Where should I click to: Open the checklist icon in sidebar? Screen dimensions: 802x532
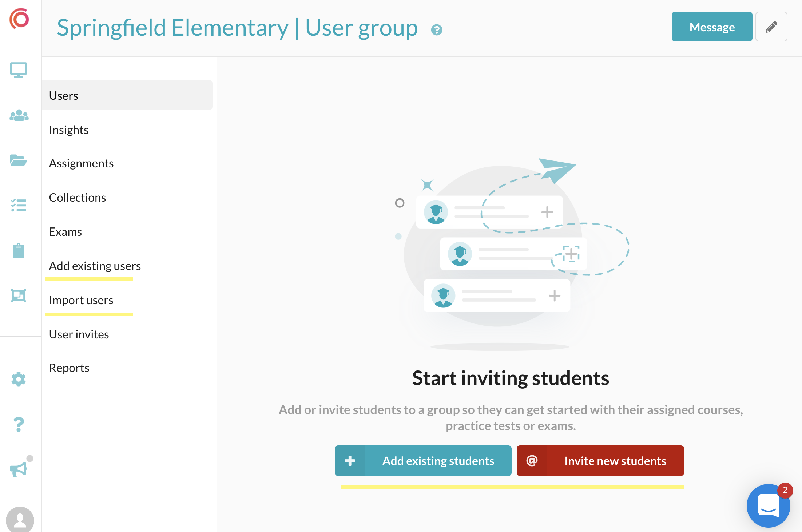(19, 205)
